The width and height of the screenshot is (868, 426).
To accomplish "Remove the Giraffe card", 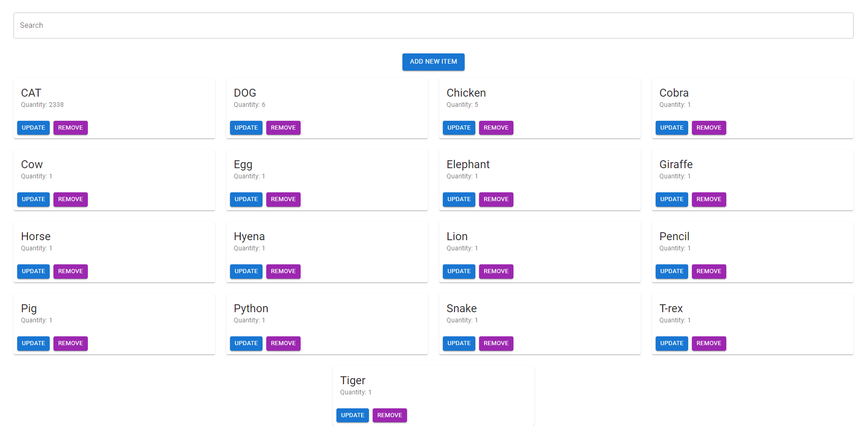I will [x=709, y=199].
